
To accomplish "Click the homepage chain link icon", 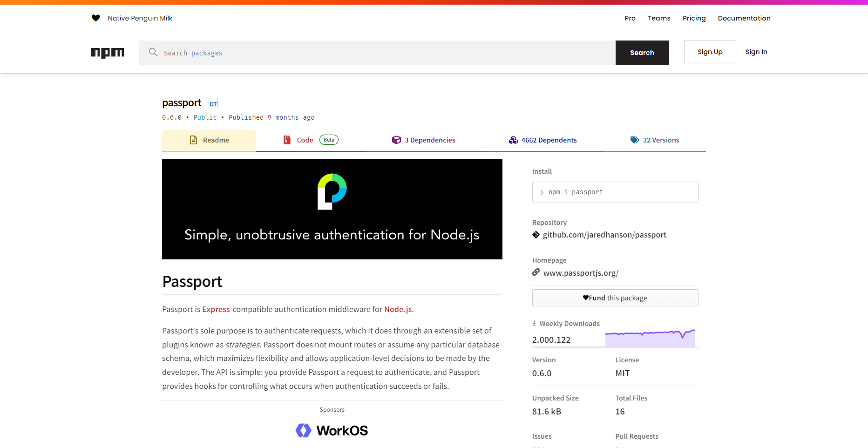I will pos(536,272).
